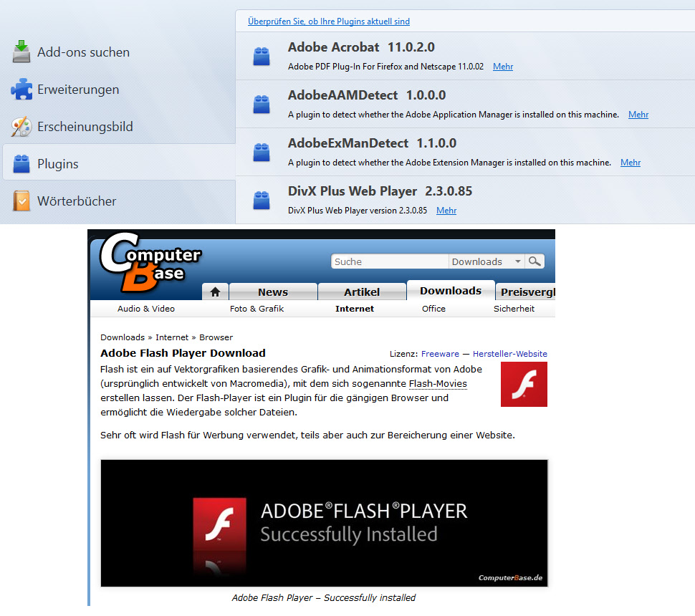Click the Wörterbücher book icon
The height and width of the screenshot is (616, 695).
(x=21, y=201)
